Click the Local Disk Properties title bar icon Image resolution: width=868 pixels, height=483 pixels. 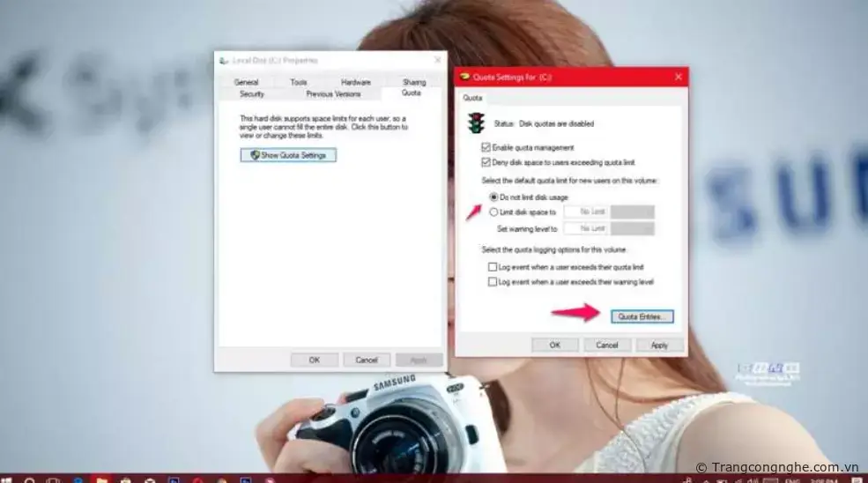tap(224, 61)
